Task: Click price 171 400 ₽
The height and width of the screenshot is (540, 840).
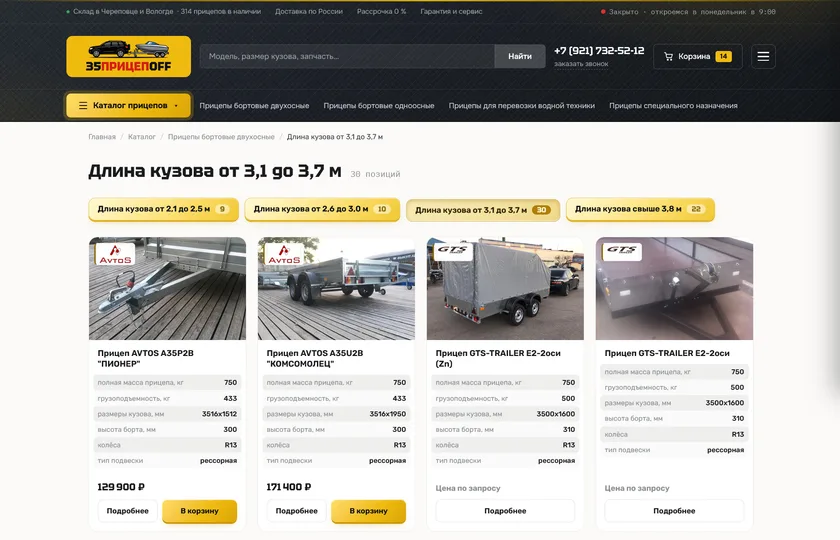Action: [289, 487]
